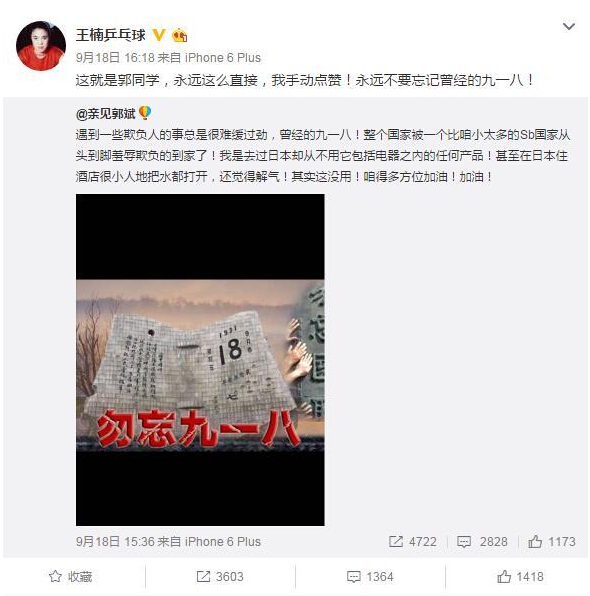Open the post options chevron menu
The image size is (590, 596).
568,26
